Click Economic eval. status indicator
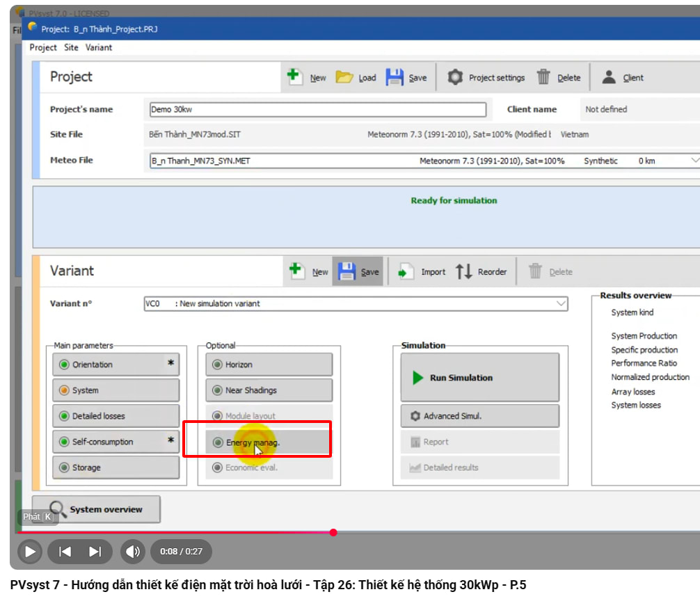Screen dimensions: 700x608 [217, 467]
